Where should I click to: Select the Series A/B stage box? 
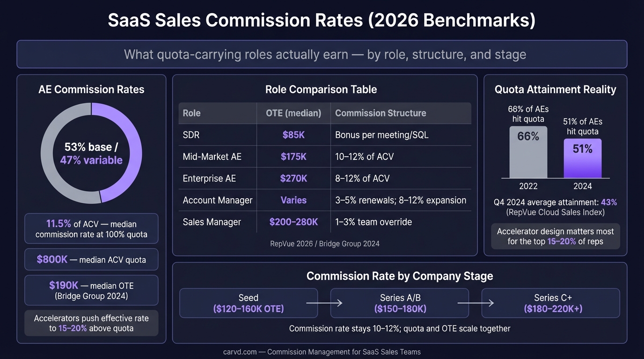pyautogui.click(x=399, y=303)
